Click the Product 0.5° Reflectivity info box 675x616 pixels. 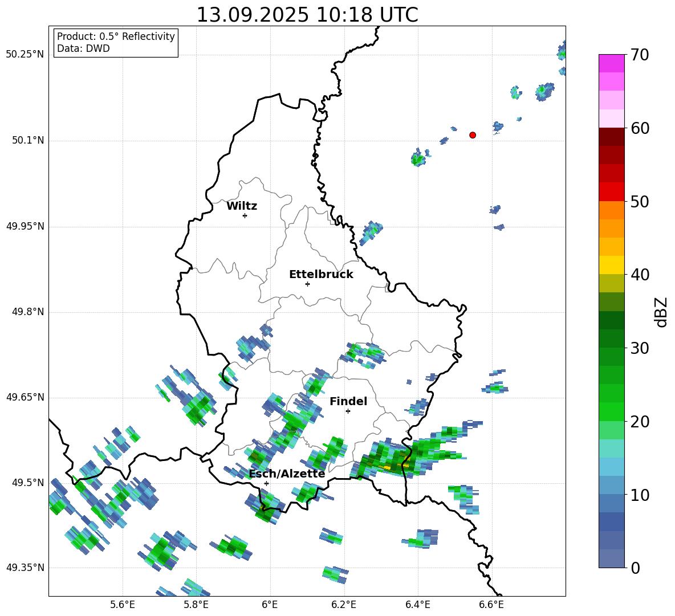(116, 43)
